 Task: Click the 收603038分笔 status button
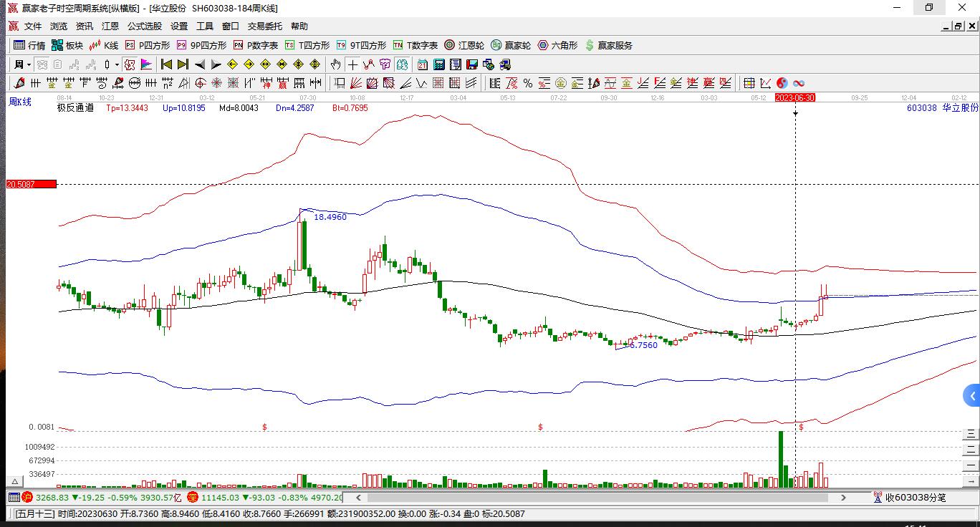[910, 498]
